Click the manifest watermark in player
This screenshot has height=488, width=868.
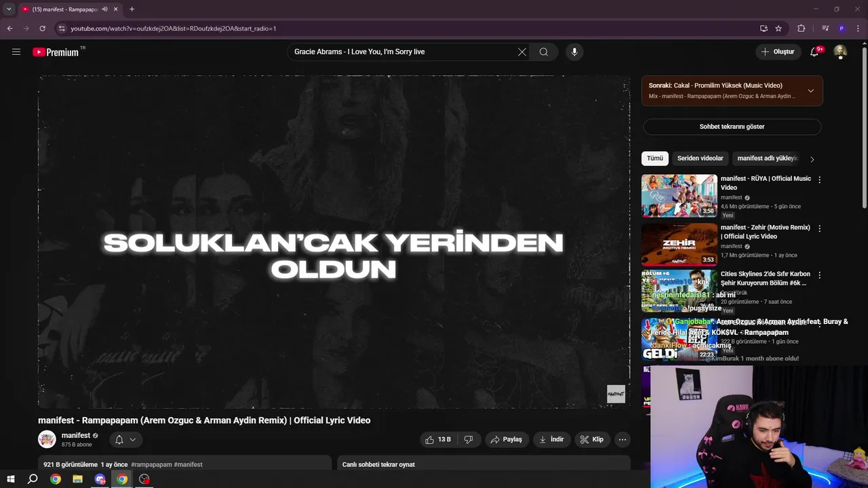click(616, 394)
